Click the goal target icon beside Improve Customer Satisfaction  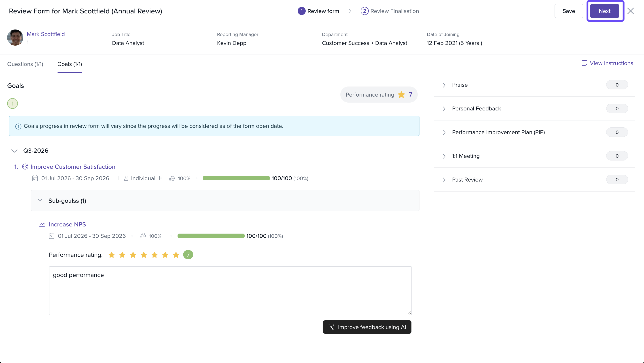(25, 167)
